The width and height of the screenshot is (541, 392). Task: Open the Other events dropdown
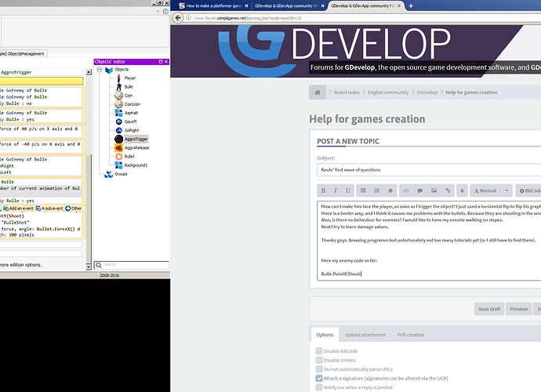74,209
